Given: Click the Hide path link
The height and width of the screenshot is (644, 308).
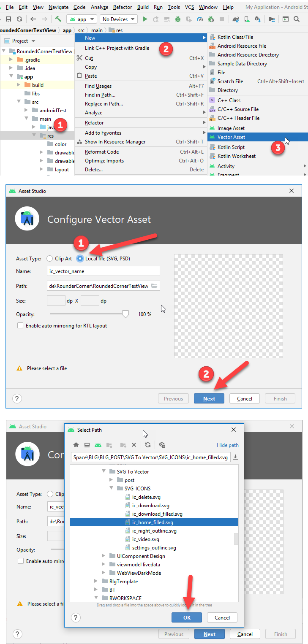Looking at the screenshot, I should 228,445.
